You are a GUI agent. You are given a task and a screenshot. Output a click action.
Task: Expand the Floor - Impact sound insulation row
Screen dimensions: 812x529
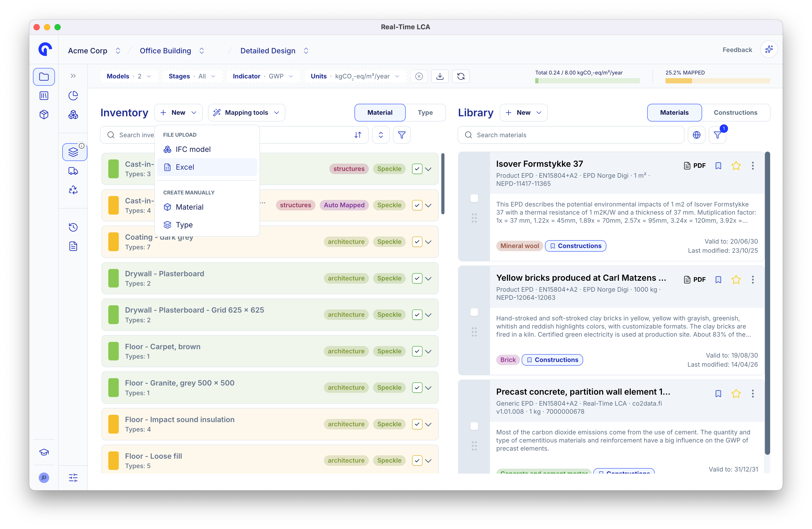tap(428, 424)
